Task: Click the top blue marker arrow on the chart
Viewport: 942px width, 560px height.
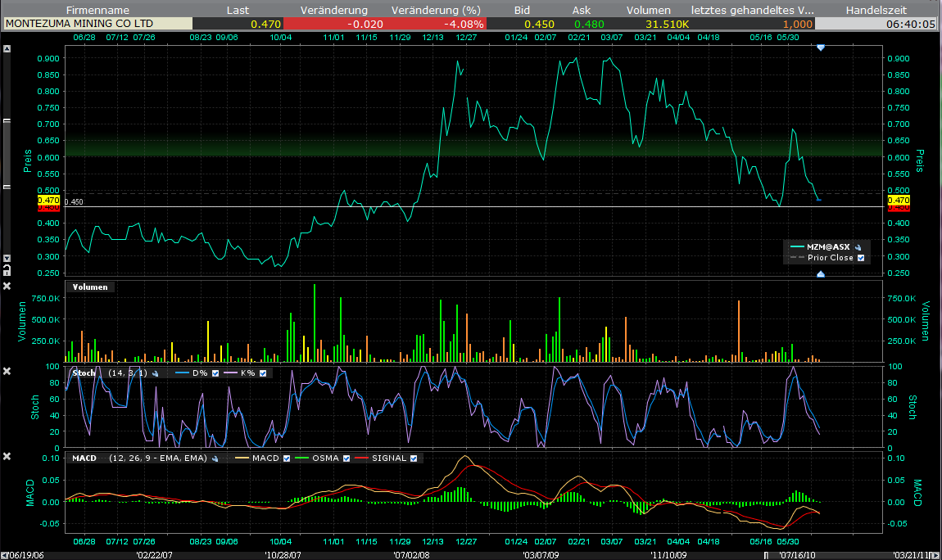Action: pyautogui.click(x=821, y=48)
